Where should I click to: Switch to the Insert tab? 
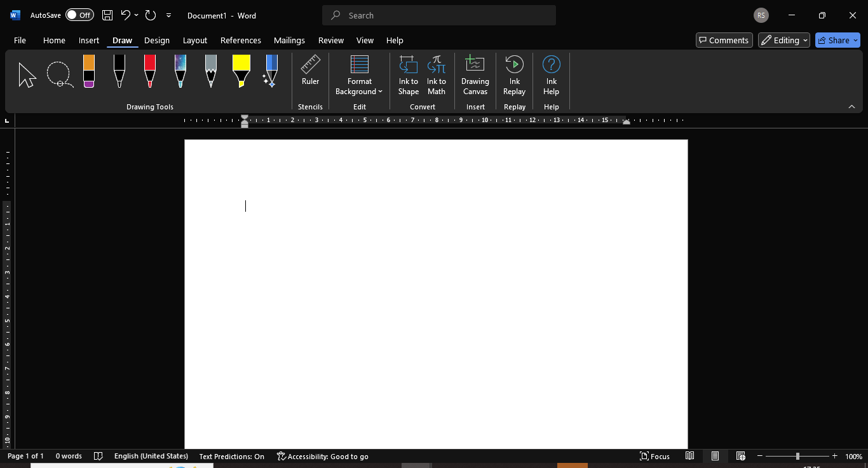point(89,40)
